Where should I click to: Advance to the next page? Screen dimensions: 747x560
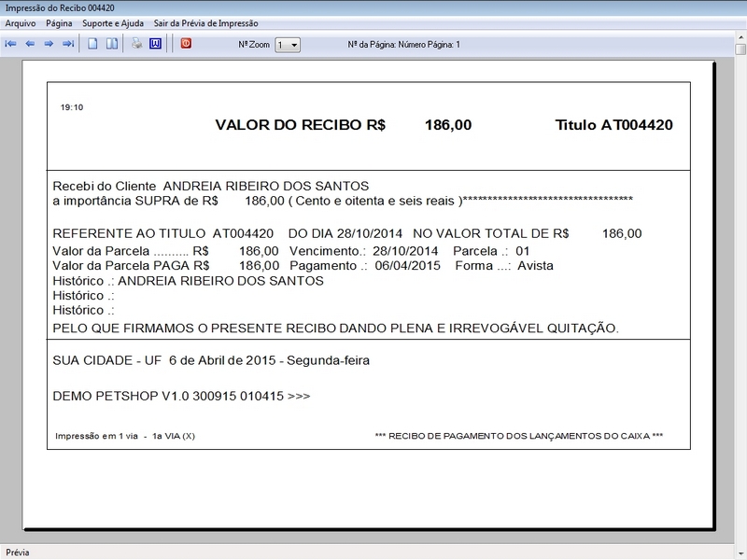[49, 42]
